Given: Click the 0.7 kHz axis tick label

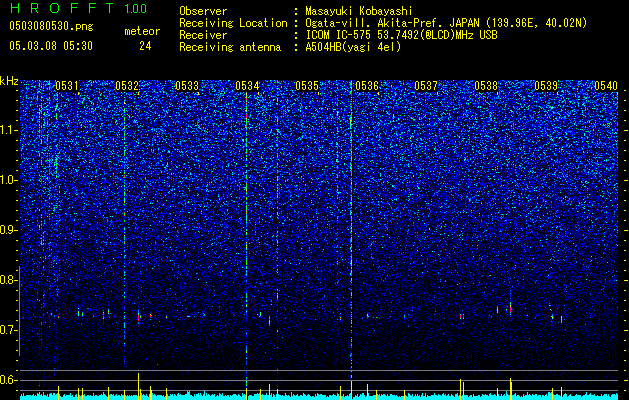Looking at the screenshot, I should point(9,330).
